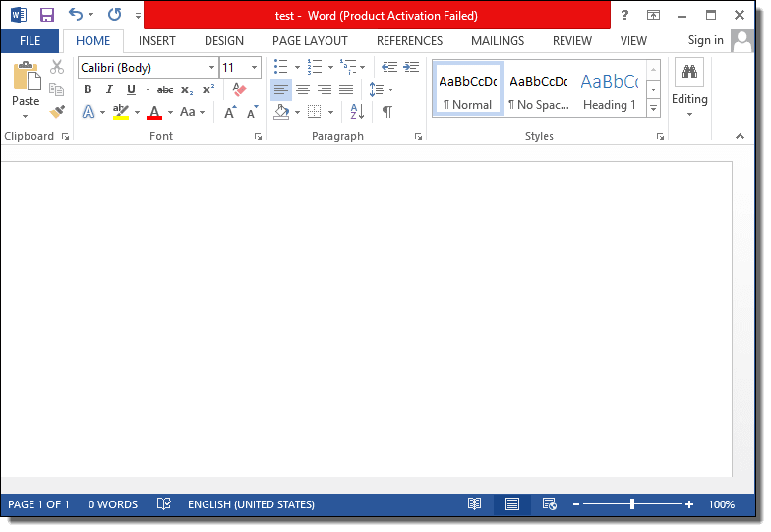771x532 pixels.
Task: Click the Grow Font icon
Action: coord(230,112)
